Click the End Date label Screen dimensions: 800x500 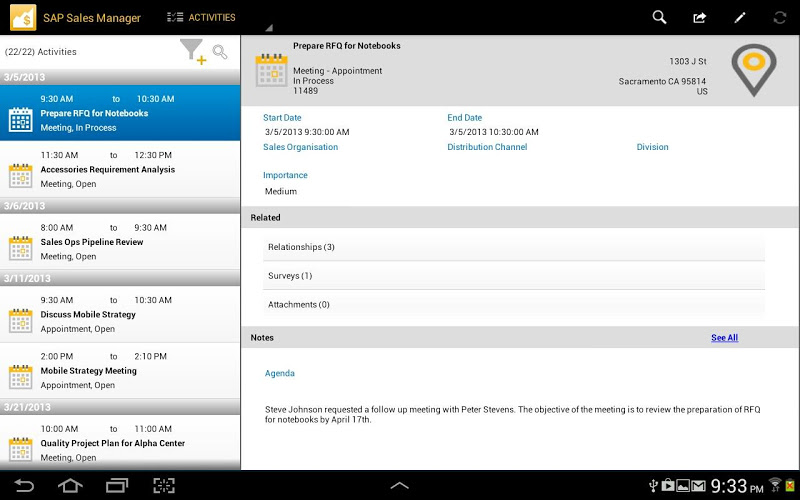464,117
